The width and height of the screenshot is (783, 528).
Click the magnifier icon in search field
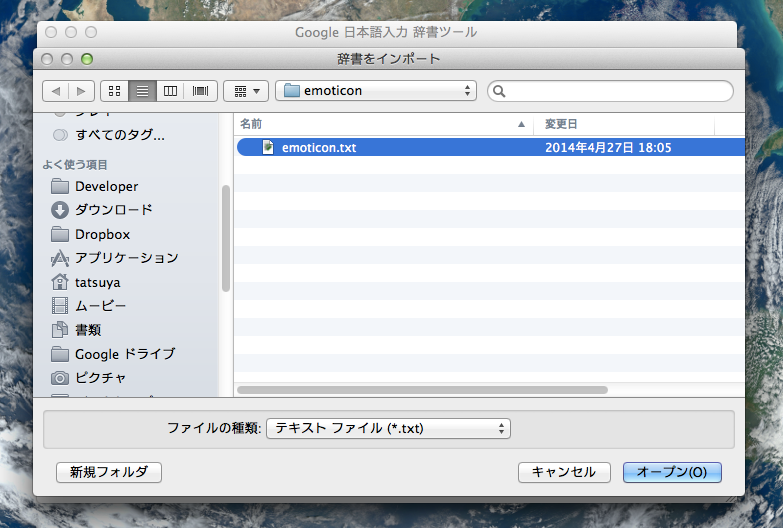499,91
